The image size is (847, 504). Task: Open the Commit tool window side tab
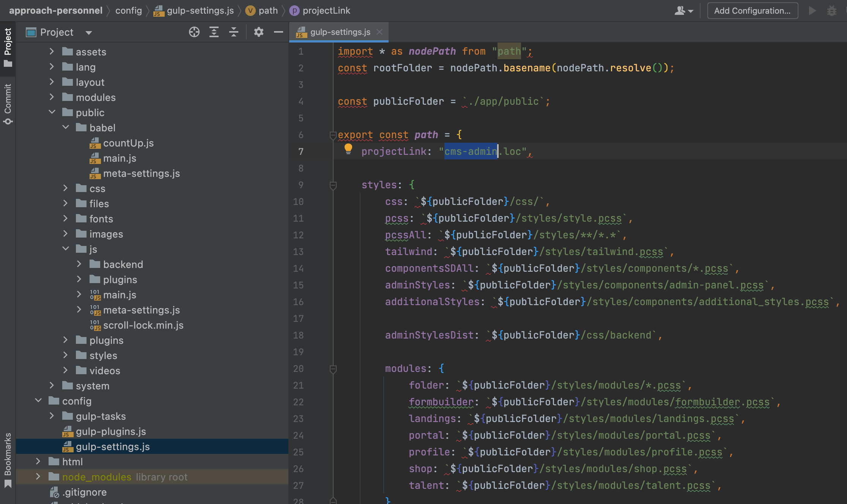(x=8, y=104)
